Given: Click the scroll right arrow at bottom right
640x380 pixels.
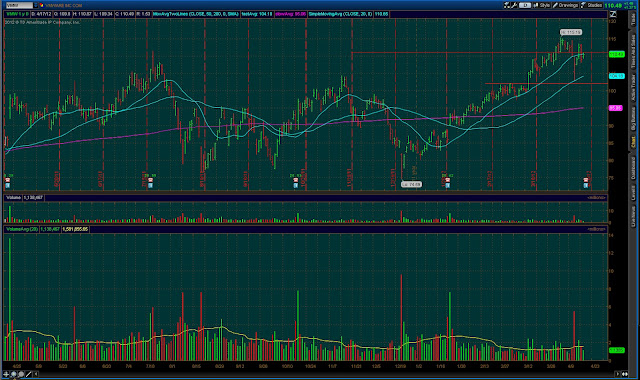Looking at the screenshot, I should click(x=617, y=374).
